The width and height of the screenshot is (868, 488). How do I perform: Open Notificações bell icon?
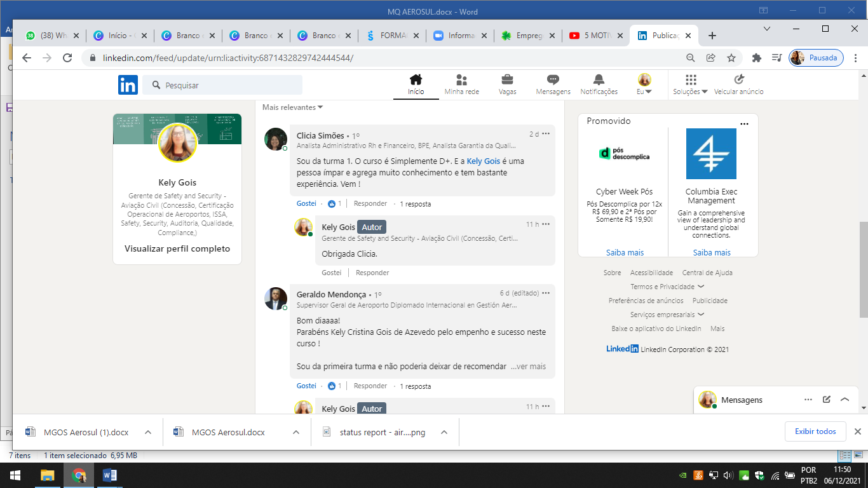point(599,79)
